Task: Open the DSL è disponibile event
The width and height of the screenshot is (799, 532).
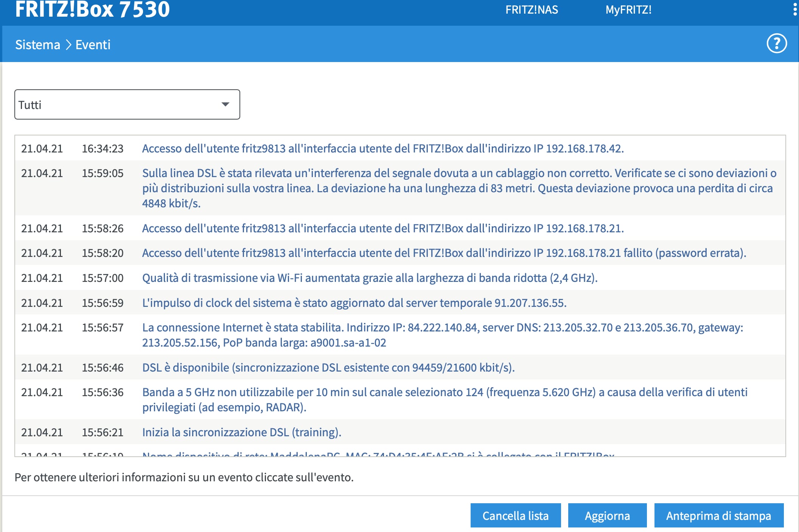Action: pos(328,367)
